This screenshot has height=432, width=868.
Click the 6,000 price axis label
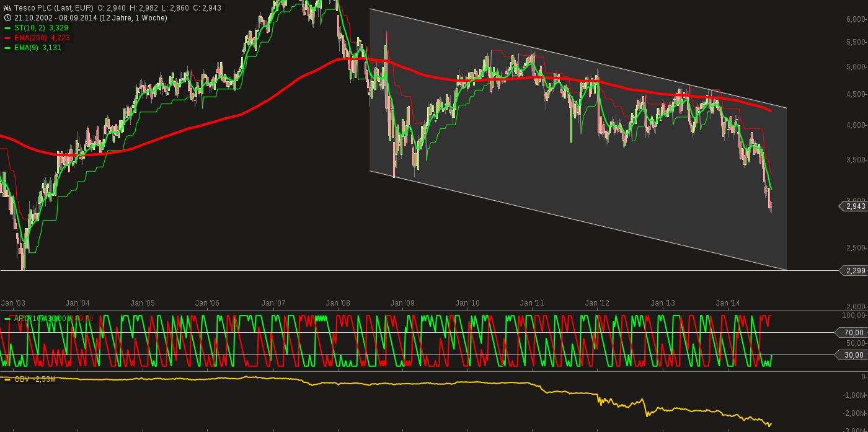coord(856,19)
